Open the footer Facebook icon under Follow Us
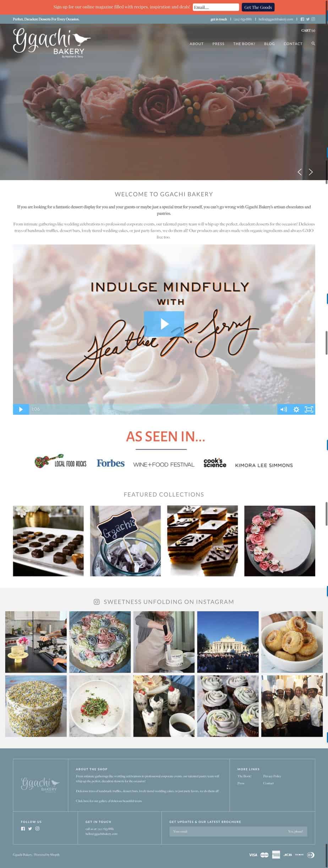The height and width of the screenshot is (868, 328). point(23,829)
